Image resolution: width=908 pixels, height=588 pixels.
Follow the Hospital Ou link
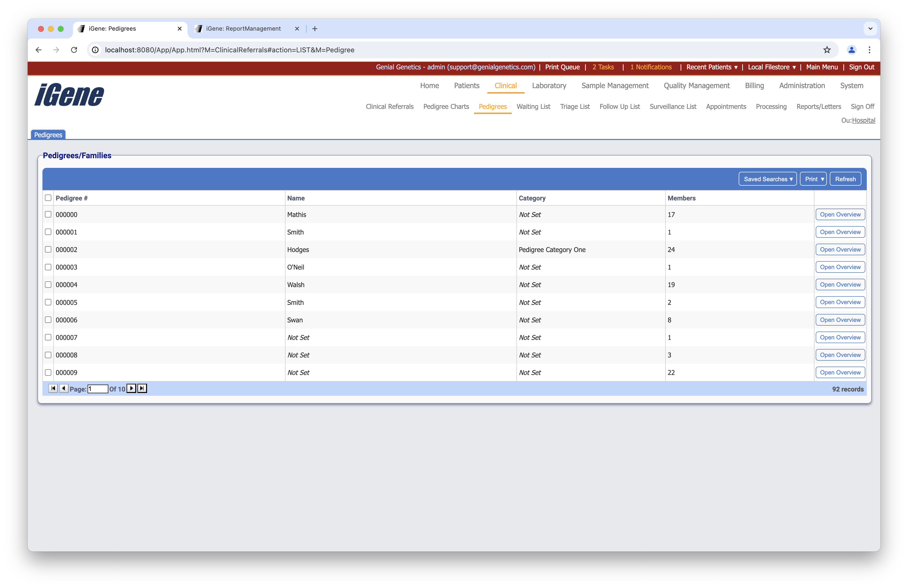(x=863, y=120)
